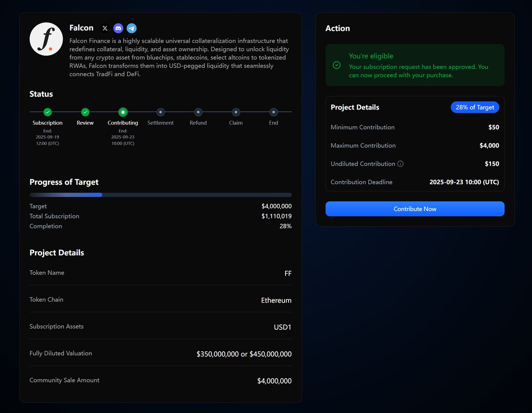The width and height of the screenshot is (532, 413).
Task: Click the Minimum Contribution value $50
Action: [x=494, y=127]
